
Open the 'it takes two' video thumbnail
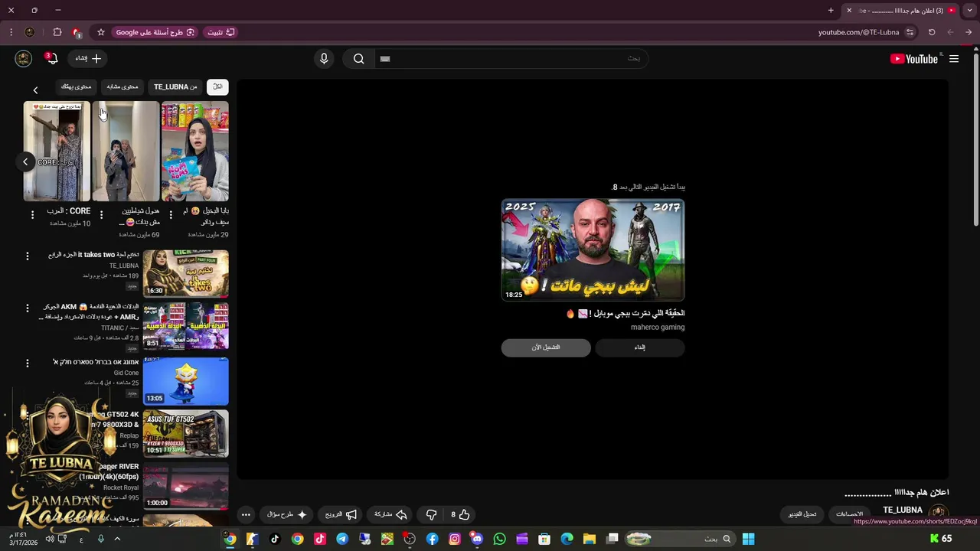point(185,273)
